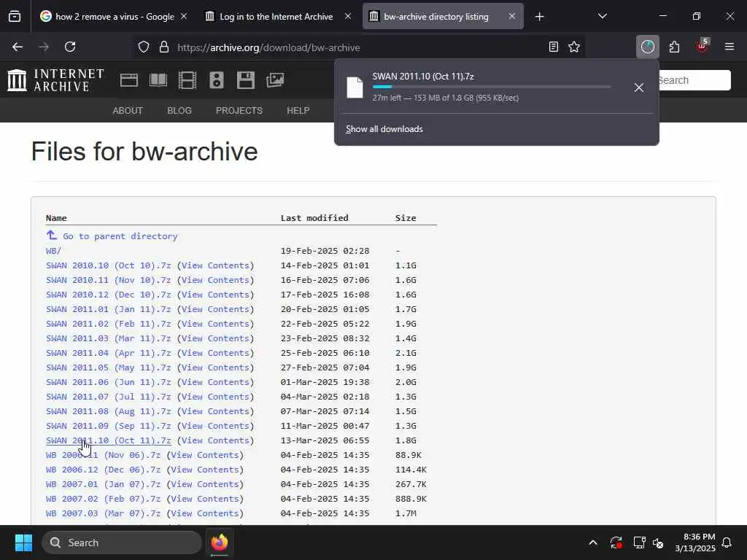The width and height of the screenshot is (747, 560).
Task: Switch to 'Log in to the Internet Archive' tab
Action: [269, 17]
